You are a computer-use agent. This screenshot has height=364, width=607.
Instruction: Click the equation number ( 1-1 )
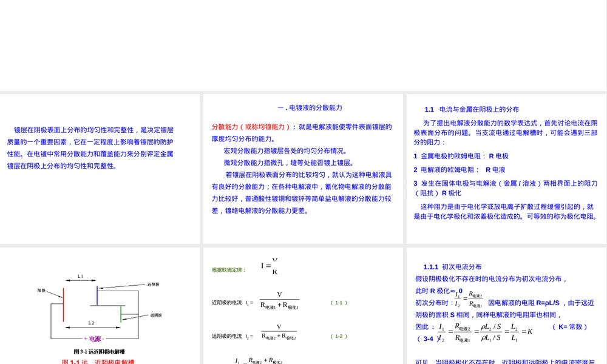click(x=339, y=303)
